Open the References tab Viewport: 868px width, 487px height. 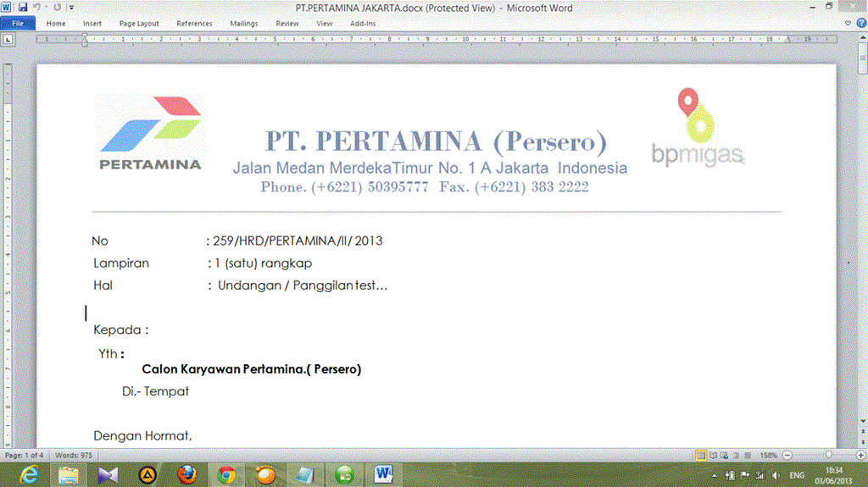[x=194, y=23]
